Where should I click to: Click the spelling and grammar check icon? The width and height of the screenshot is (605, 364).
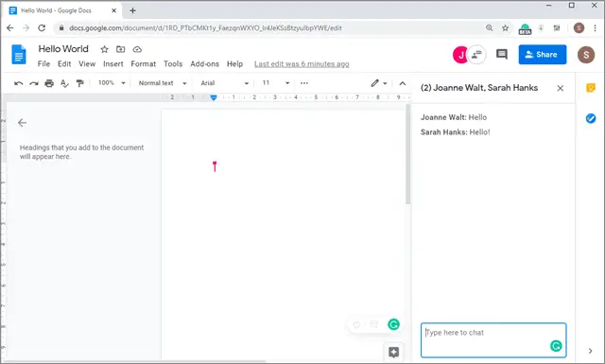(x=64, y=83)
